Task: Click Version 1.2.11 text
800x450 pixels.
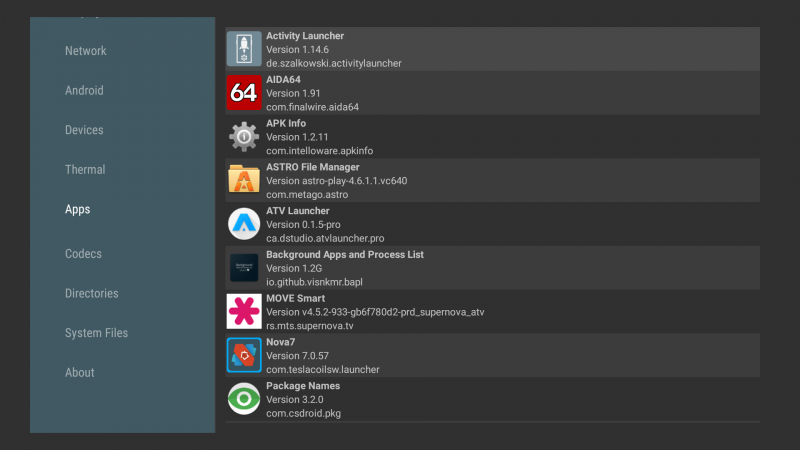Action: point(297,137)
